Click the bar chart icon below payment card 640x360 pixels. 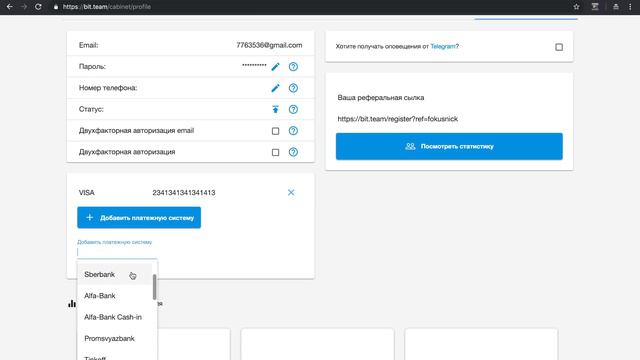click(72, 303)
